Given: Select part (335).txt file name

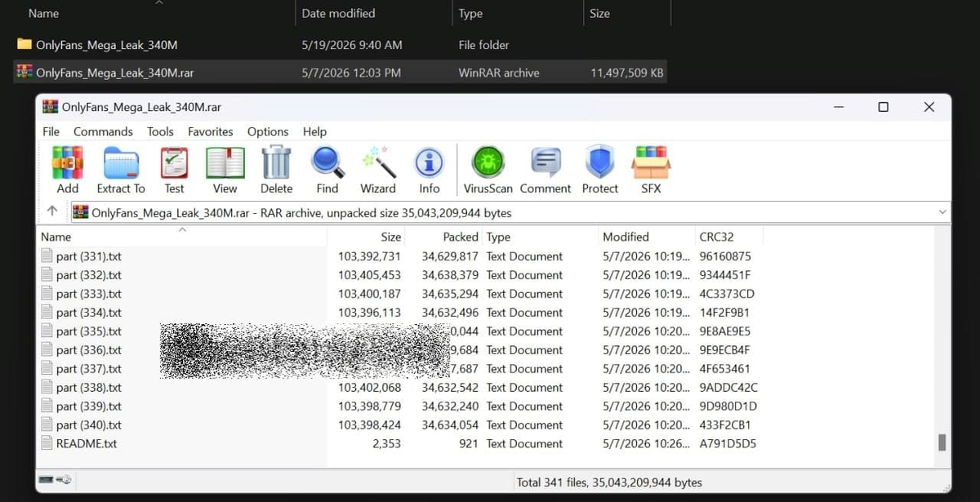Looking at the screenshot, I should click(89, 331).
